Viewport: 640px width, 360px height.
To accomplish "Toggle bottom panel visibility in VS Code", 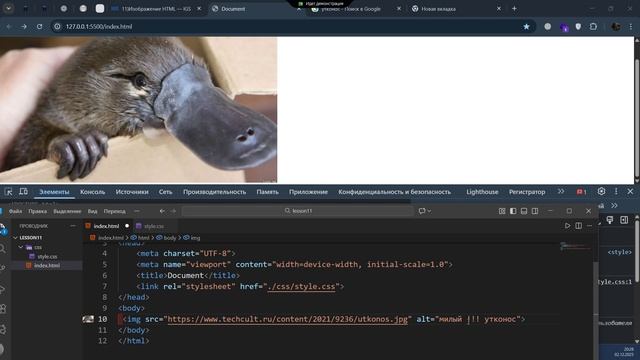I will pyautogui.click(x=524, y=211).
